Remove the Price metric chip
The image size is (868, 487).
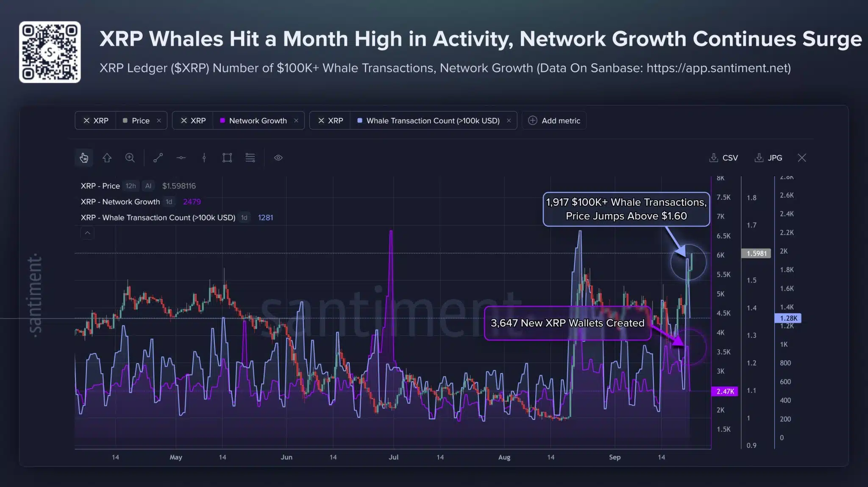click(x=159, y=120)
